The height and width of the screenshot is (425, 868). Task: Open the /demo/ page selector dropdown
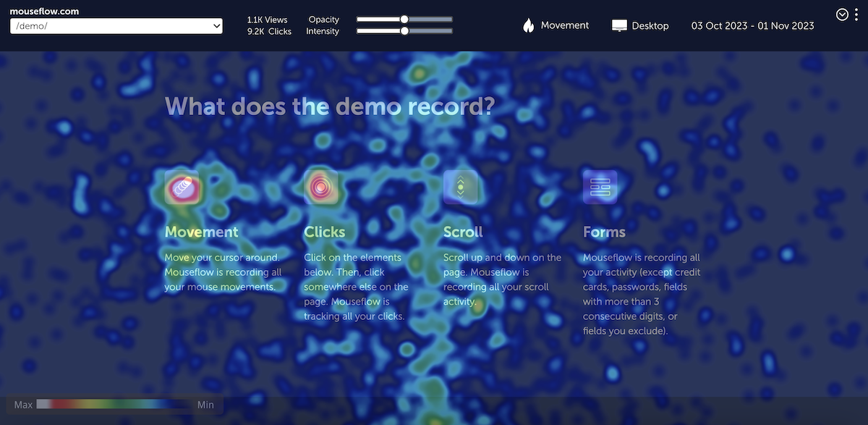(116, 25)
